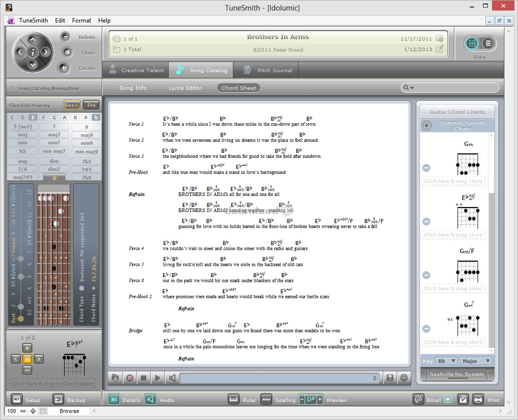This screenshot has height=420, width=518.
Task: Switch to the Pro chord dictionary
Action: click(x=91, y=105)
